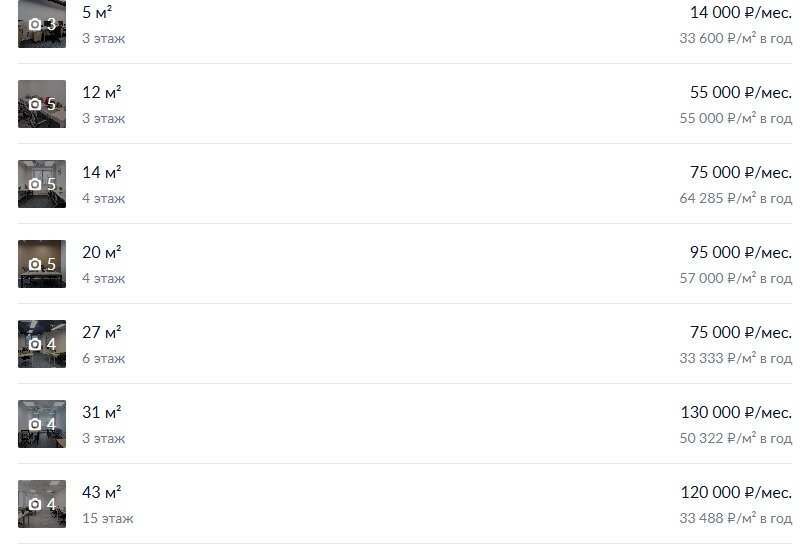
Task: Click camera icon on 31 m² listing
Action: coord(35,424)
